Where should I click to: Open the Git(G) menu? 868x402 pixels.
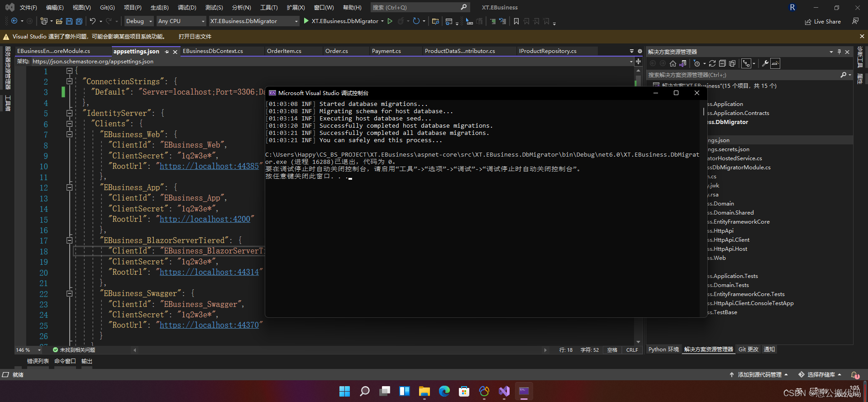pyautogui.click(x=107, y=8)
